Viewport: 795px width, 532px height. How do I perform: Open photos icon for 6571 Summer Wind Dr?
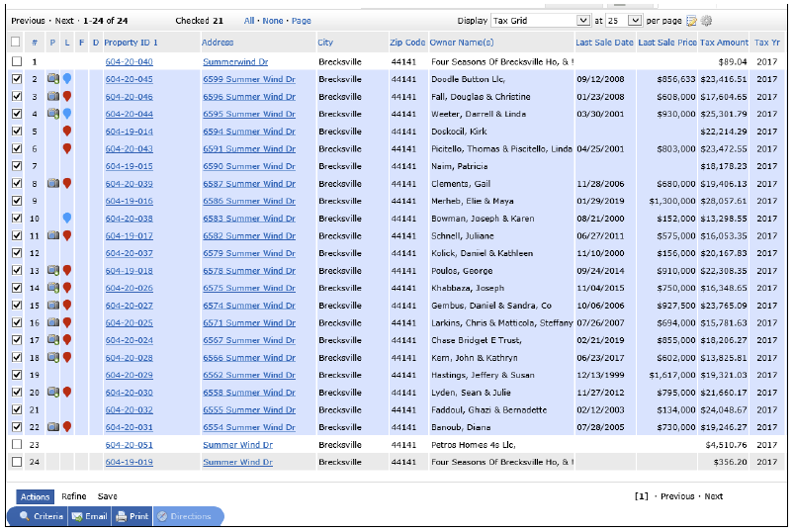click(53, 322)
